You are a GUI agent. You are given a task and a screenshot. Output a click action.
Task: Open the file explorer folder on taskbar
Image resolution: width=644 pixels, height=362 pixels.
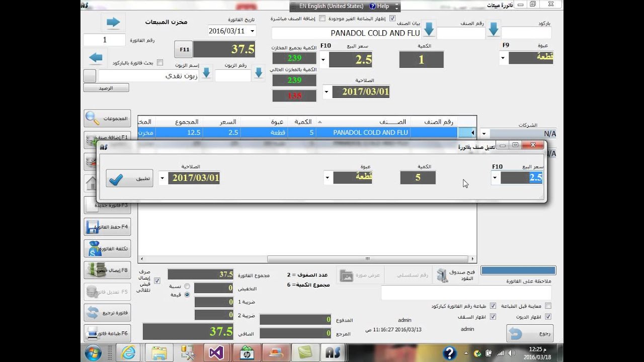[x=158, y=353]
